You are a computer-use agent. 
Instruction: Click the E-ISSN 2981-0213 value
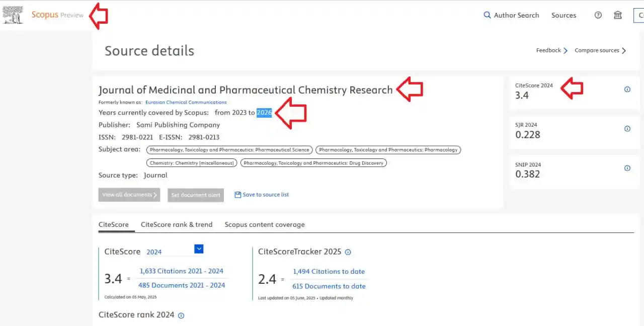pos(204,137)
